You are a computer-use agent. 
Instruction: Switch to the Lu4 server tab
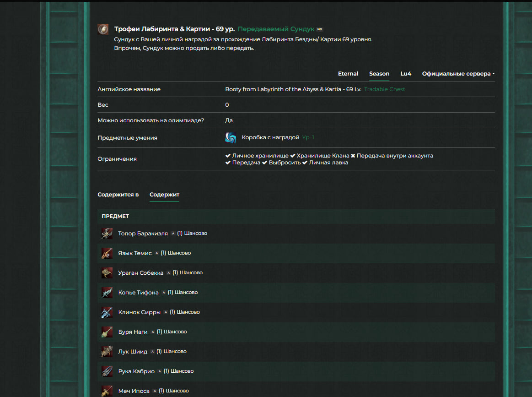(406, 74)
